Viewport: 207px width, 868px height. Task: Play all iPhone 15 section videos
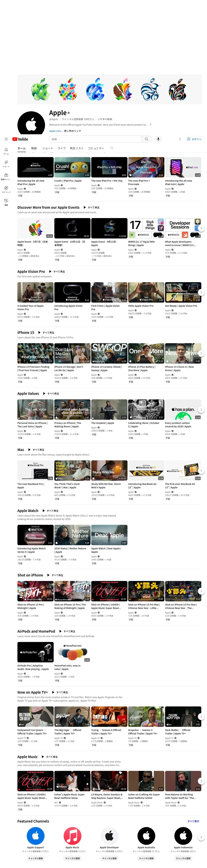[46, 333]
